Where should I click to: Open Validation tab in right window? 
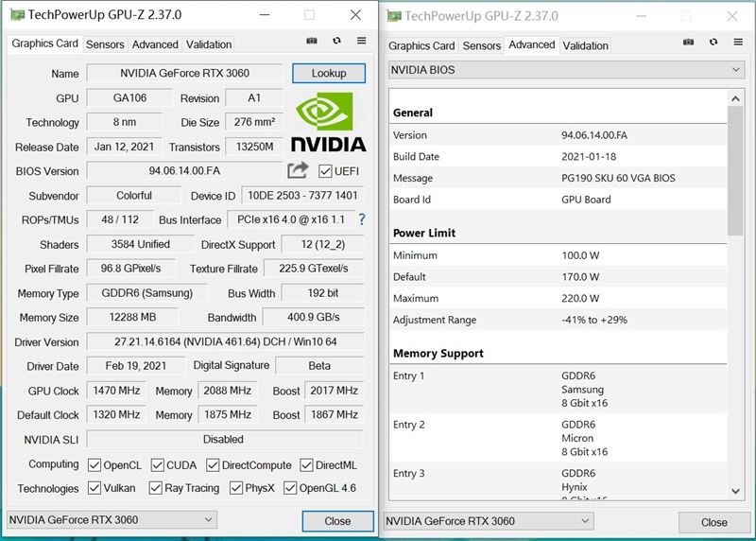(x=585, y=45)
